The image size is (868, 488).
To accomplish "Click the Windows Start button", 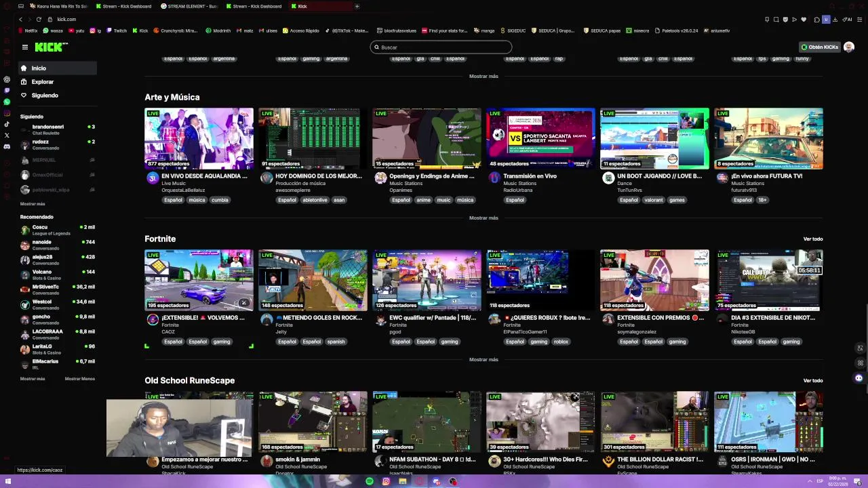I will pos(8,481).
